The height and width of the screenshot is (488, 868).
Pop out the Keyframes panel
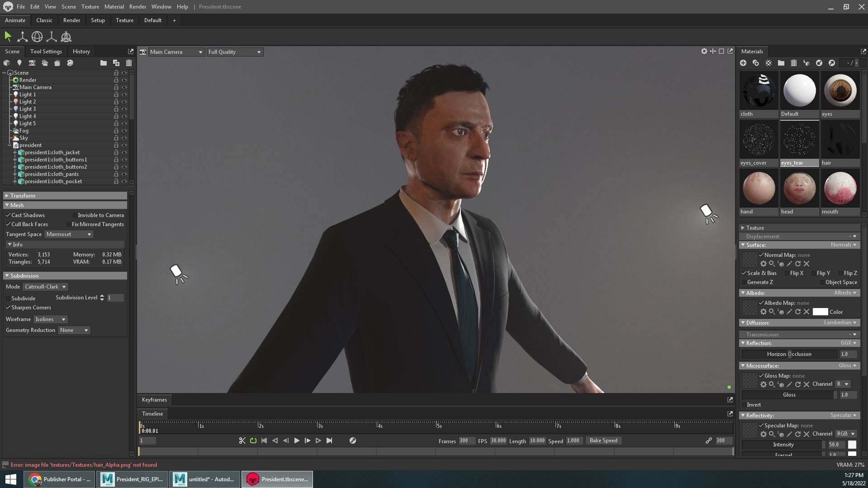point(730,400)
